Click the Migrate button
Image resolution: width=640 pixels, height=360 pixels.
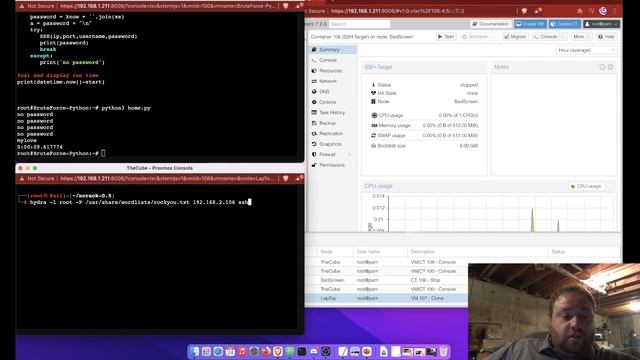515,37
